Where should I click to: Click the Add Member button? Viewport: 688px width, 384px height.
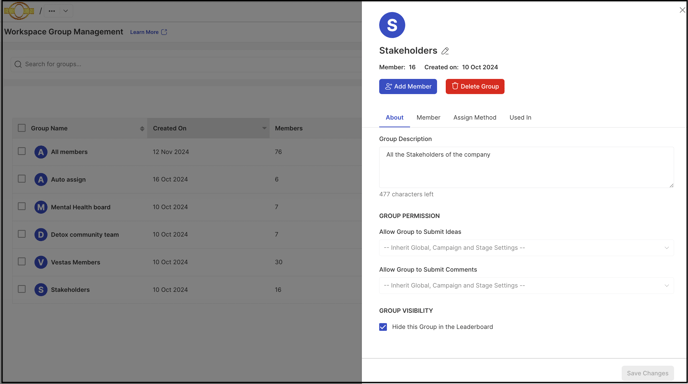(408, 86)
